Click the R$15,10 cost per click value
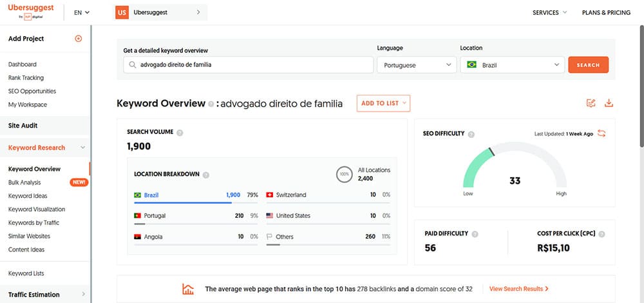 pyautogui.click(x=553, y=248)
